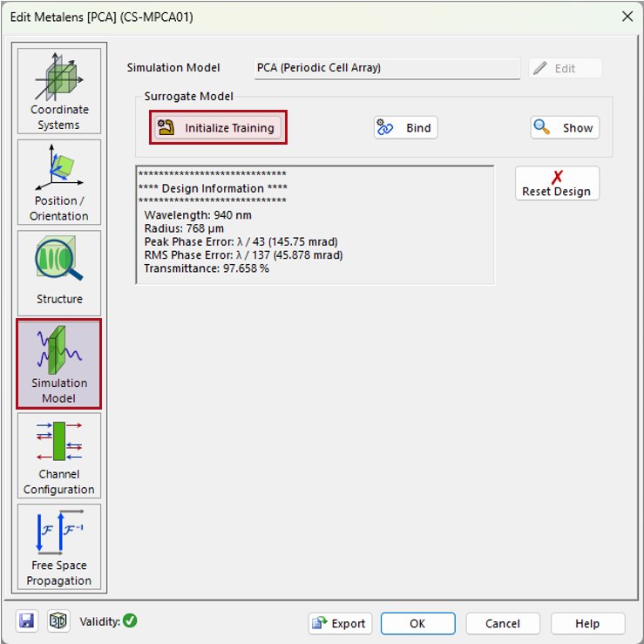
Task: Go to the Structure page
Action: (59, 272)
